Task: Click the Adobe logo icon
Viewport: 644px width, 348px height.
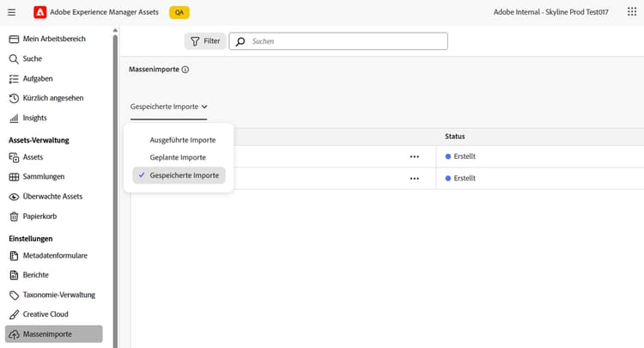Action: coord(39,12)
